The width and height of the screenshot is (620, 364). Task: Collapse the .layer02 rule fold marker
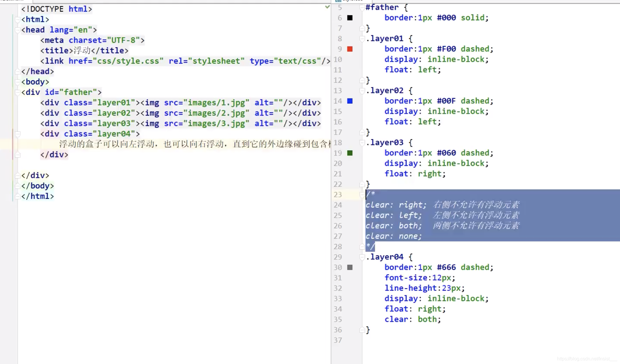pos(362,91)
